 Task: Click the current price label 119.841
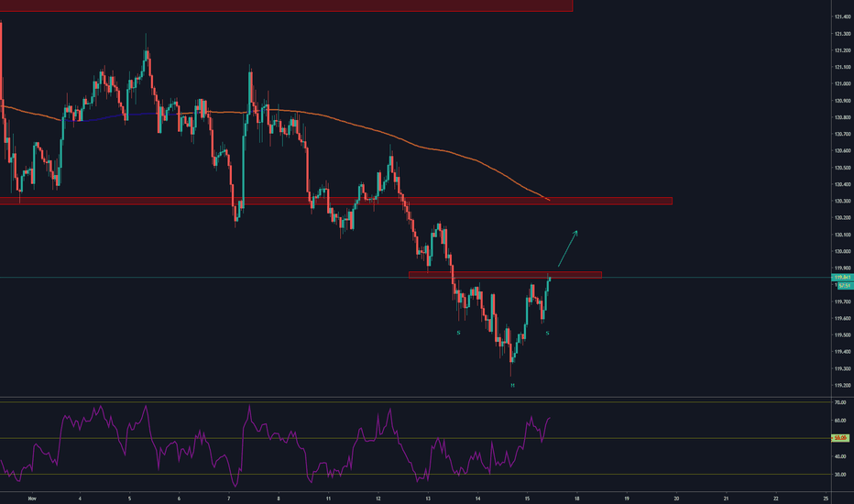842,277
